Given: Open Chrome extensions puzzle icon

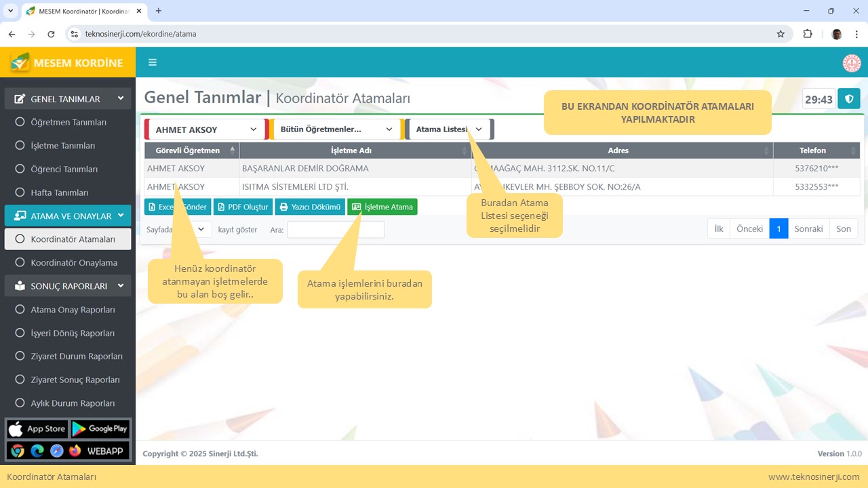Looking at the screenshot, I should coord(808,34).
